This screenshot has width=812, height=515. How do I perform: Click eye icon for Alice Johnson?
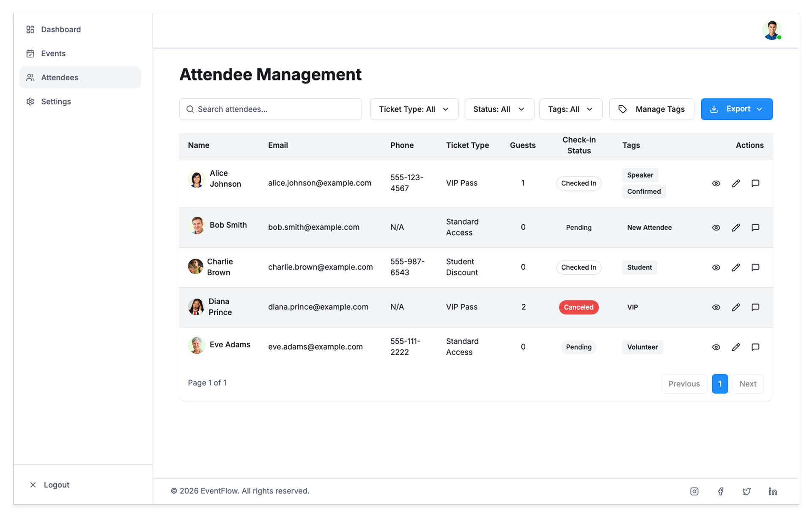[x=716, y=183]
